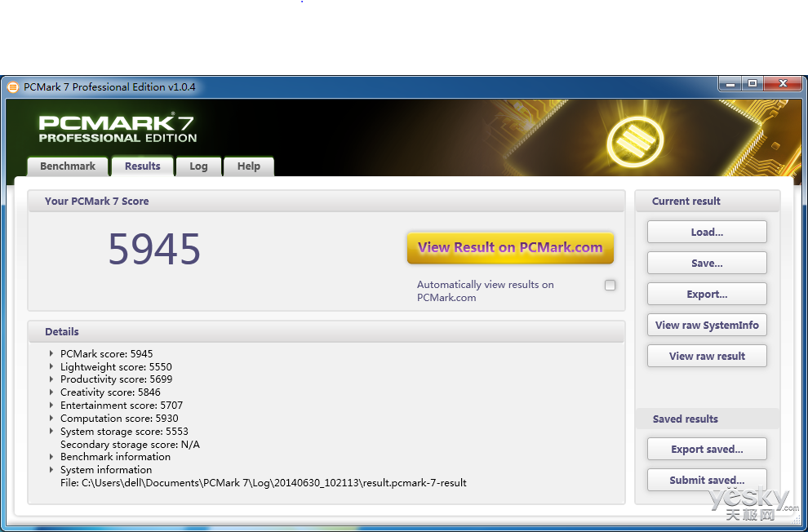The width and height of the screenshot is (808, 532).
Task: Expand the Entertainment score row
Action: (51, 406)
